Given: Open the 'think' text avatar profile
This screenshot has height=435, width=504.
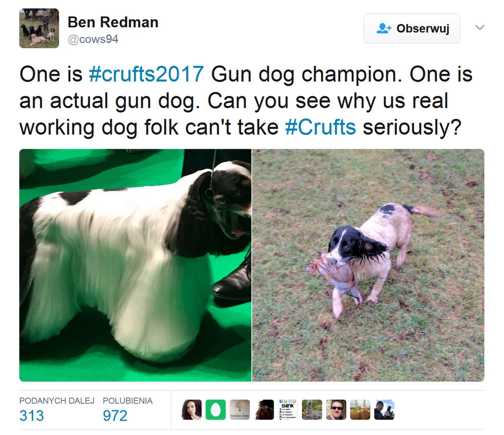Looking at the screenshot, I should click(x=288, y=410).
